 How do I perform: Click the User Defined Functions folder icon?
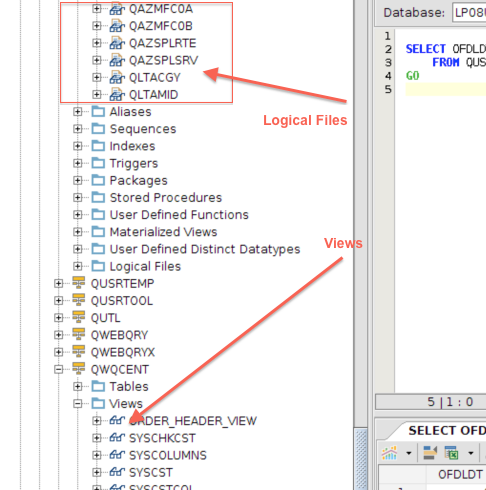tap(98, 214)
